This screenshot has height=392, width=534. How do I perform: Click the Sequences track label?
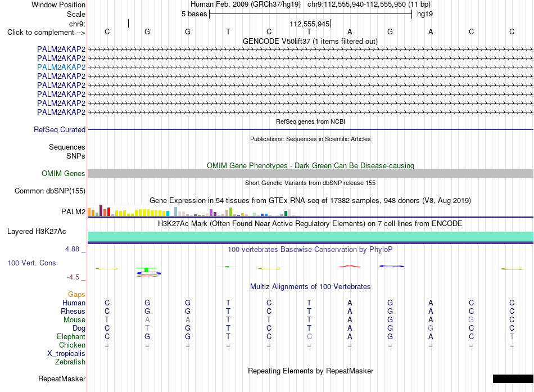click(67, 147)
